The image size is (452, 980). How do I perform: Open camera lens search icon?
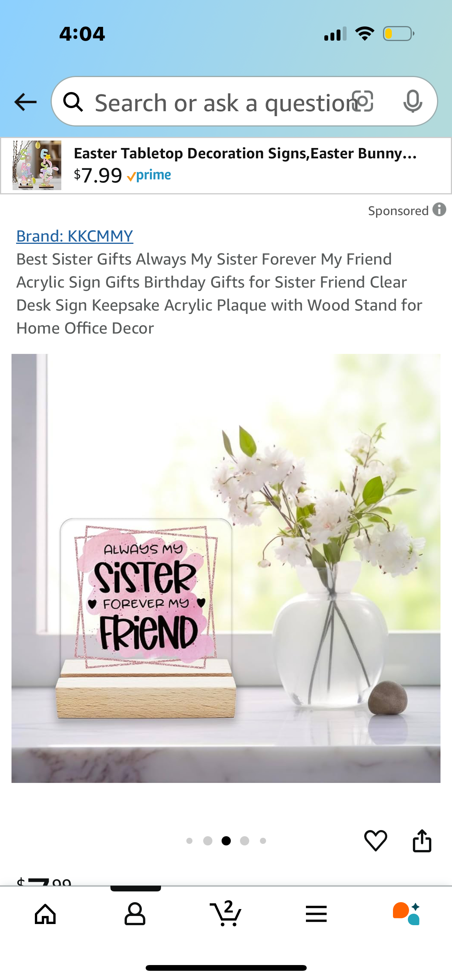[362, 102]
